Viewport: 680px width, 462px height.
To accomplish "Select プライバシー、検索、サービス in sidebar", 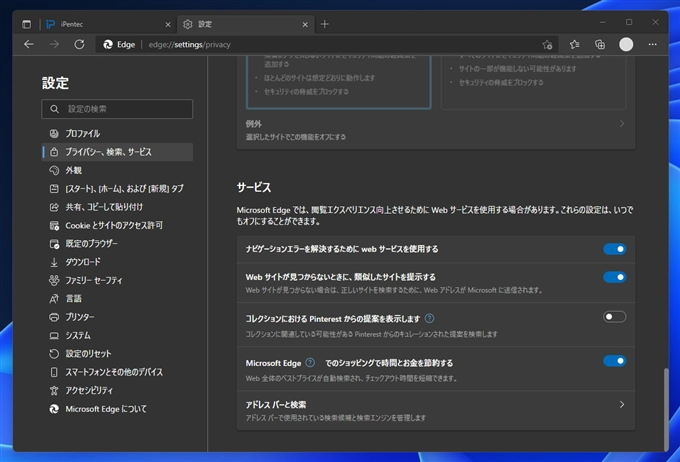I will pos(117,152).
